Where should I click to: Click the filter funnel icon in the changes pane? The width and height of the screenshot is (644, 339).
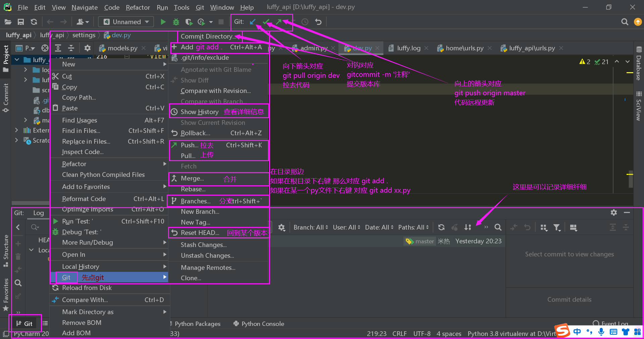click(557, 228)
